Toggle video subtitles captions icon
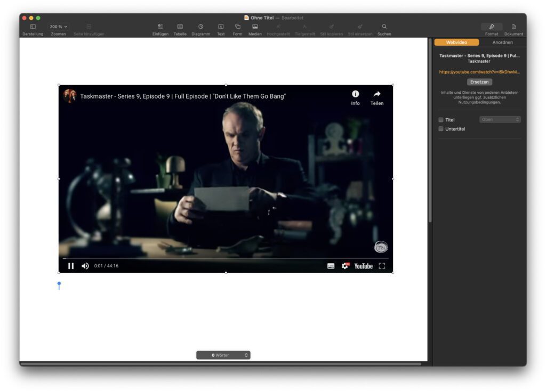The width and height of the screenshot is (546, 392). [x=331, y=266]
